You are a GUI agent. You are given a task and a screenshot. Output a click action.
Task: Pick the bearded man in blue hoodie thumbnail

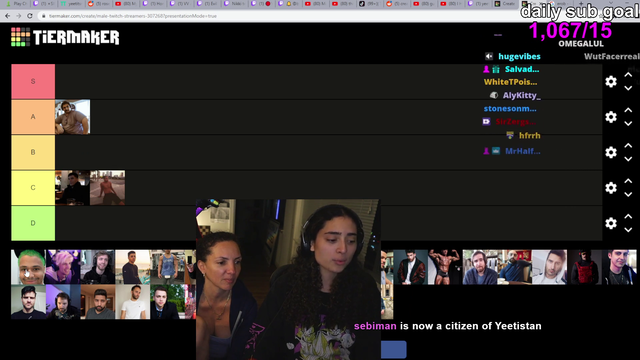coord(480,267)
